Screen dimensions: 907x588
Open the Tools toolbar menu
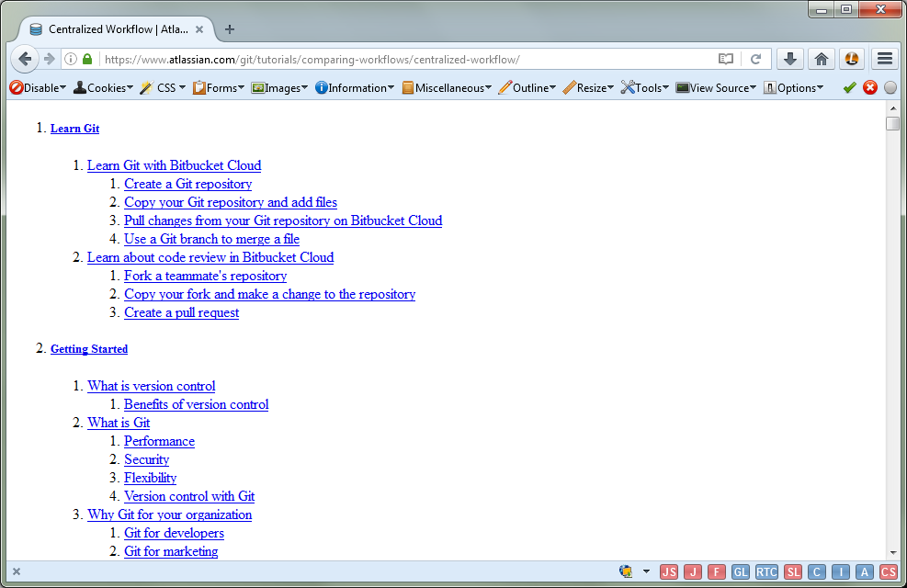pyautogui.click(x=644, y=88)
